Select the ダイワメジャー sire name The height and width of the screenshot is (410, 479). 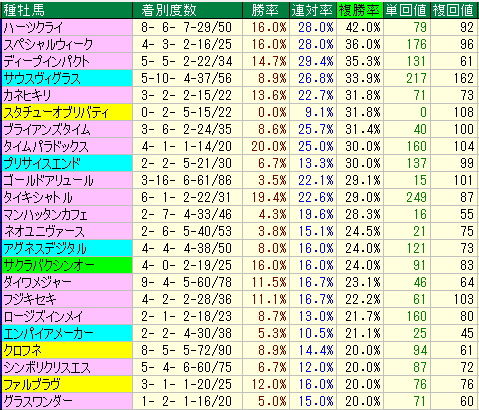[37, 282]
